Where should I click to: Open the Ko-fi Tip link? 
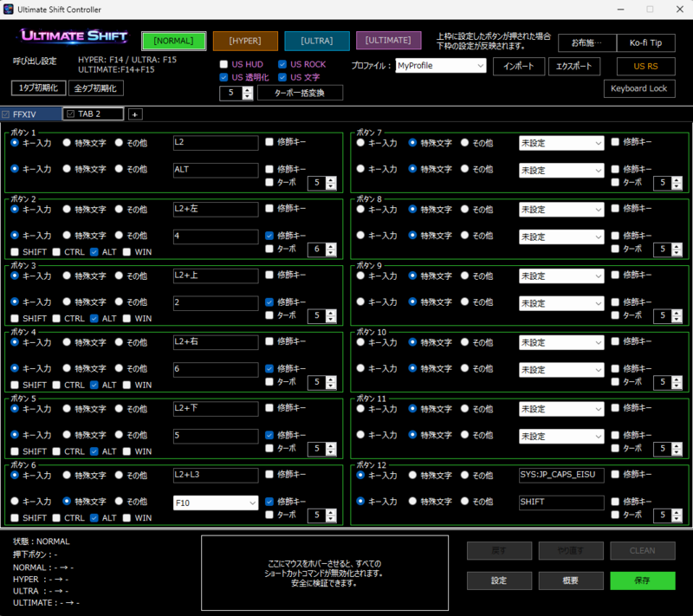point(645,42)
